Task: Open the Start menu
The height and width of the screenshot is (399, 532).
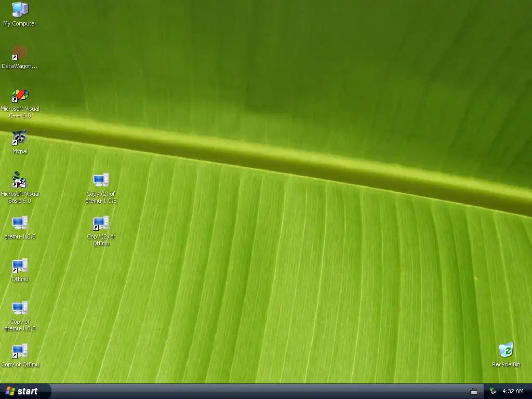Action: [25, 391]
